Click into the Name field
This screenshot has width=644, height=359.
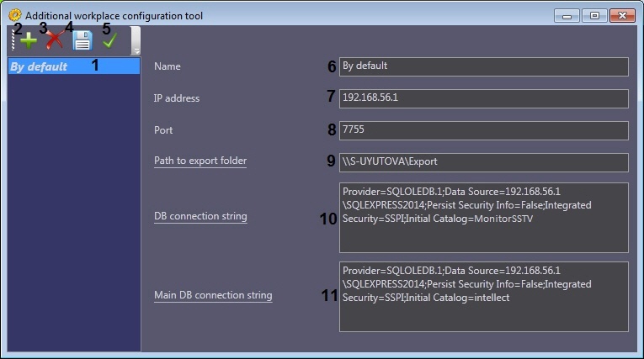pyautogui.click(x=483, y=66)
